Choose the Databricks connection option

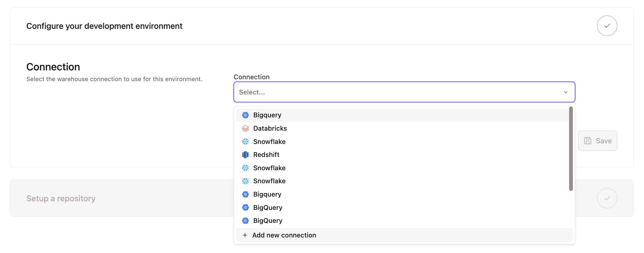click(402, 128)
